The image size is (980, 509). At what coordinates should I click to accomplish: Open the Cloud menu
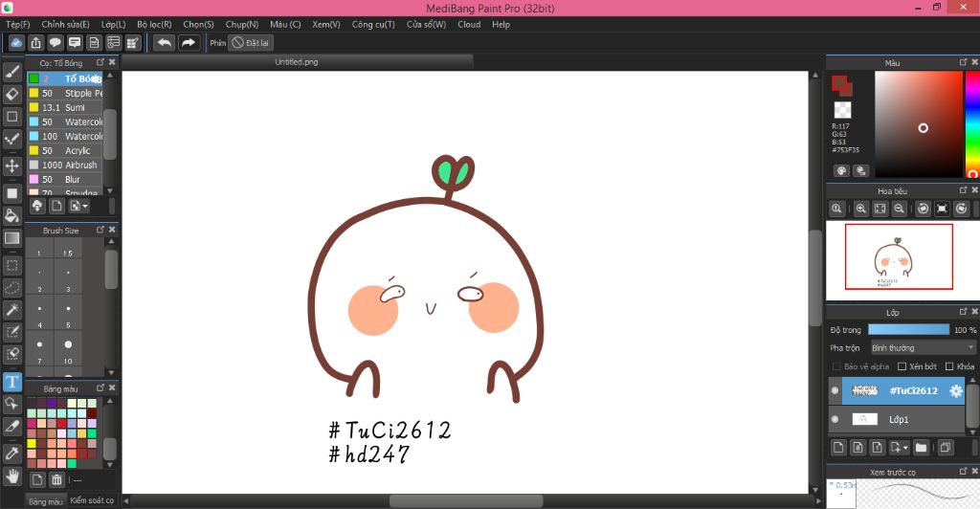pyautogui.click(x=469, y=24)
